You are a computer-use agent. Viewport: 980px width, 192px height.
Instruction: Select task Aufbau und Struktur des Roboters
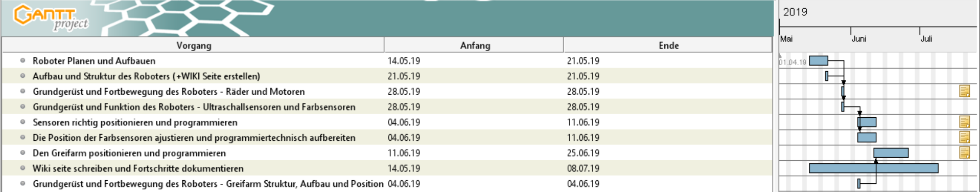click(x=146, y=76)
